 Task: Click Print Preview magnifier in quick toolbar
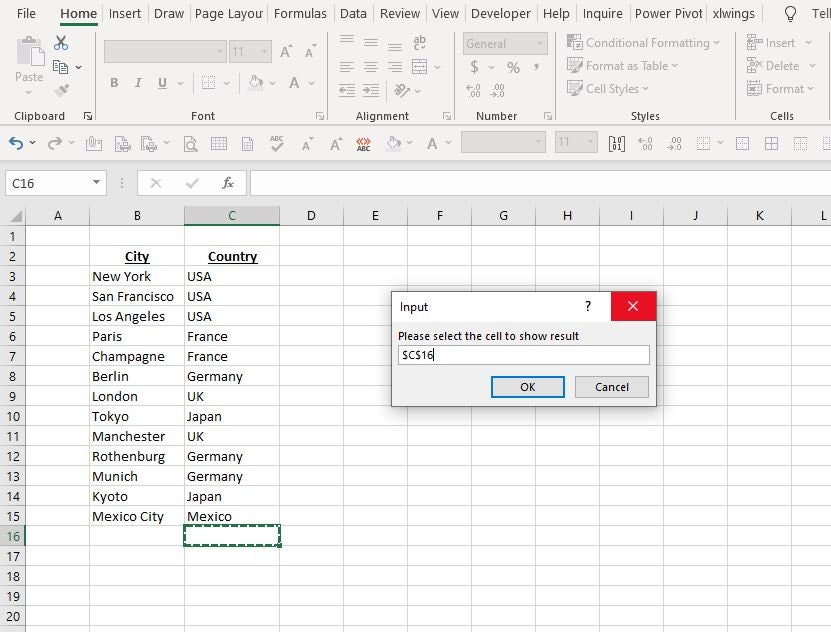tap(190, 144)
